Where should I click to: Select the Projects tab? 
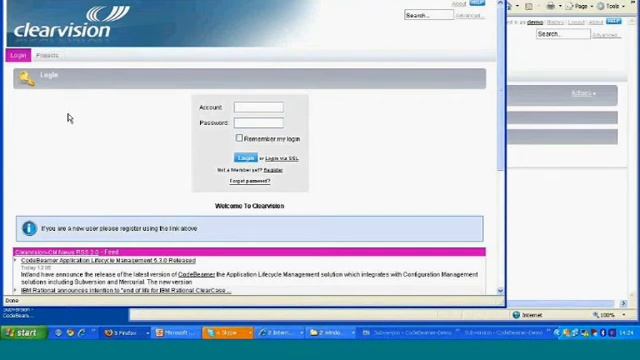pyautogui.click(x=47, y=55)
